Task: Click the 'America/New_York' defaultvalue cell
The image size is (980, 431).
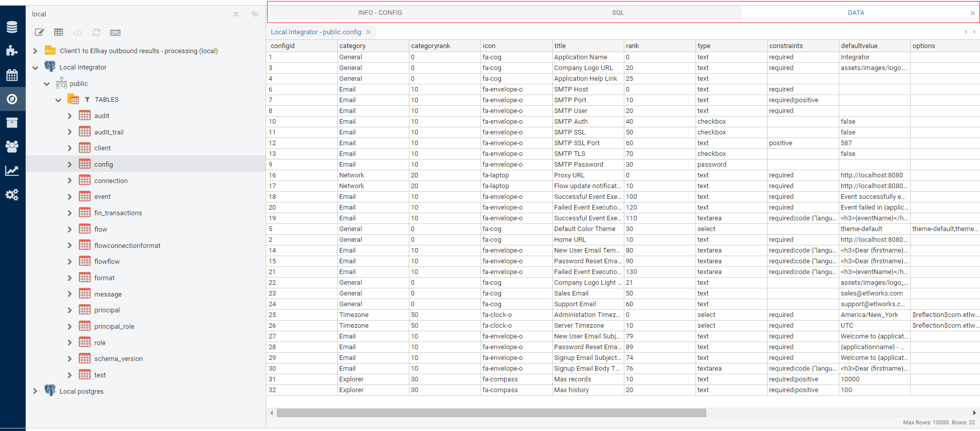Action: point(875,315)
